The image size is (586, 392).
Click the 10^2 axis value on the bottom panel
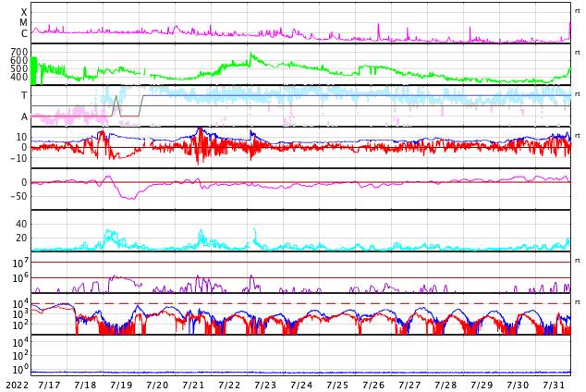[20, 355]
